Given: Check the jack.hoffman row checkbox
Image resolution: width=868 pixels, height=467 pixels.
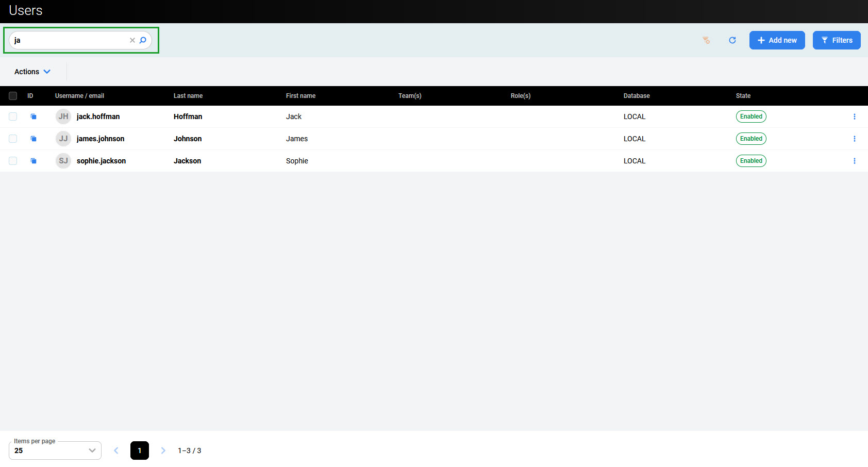Looking at the screenshot, I should tap(13, 116).
